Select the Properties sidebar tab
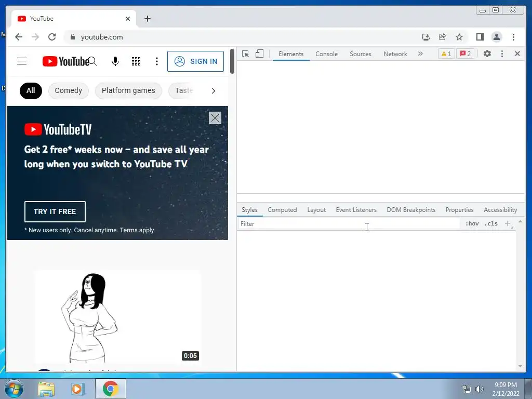The width and height of the screenshot is (532, 399). click(459, 210)
